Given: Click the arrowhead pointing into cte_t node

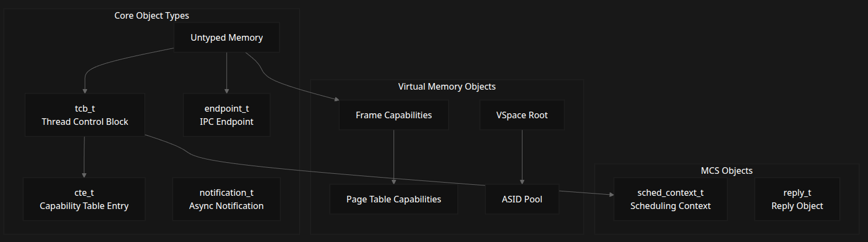Looking at the screenshot, I should point(84,175).
